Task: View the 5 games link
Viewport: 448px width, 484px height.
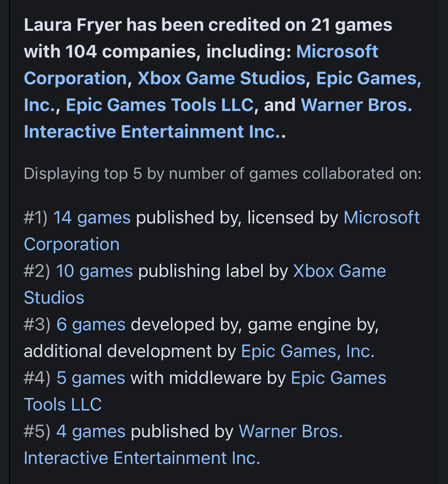Action: click(91, 378)
